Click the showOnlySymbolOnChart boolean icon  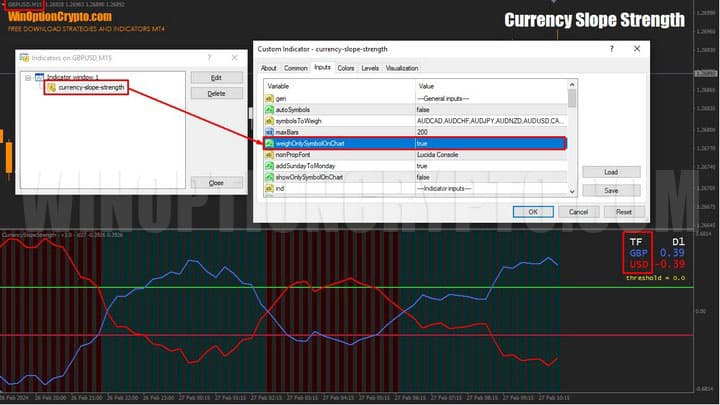270,177
